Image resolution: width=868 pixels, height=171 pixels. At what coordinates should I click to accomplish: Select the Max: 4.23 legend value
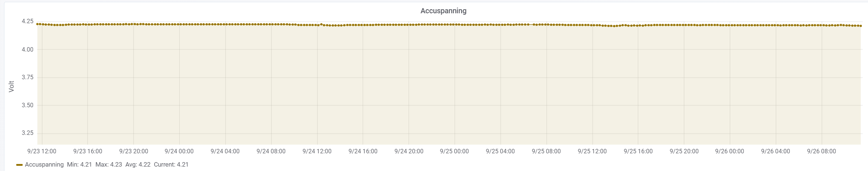pyautogui.click(x=109, y=164)
